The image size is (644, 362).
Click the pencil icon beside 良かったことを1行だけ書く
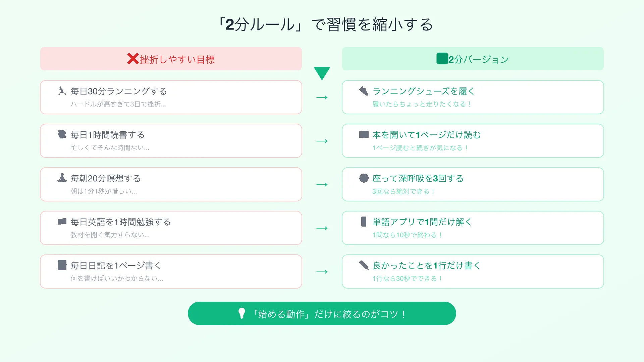(364, 265)
